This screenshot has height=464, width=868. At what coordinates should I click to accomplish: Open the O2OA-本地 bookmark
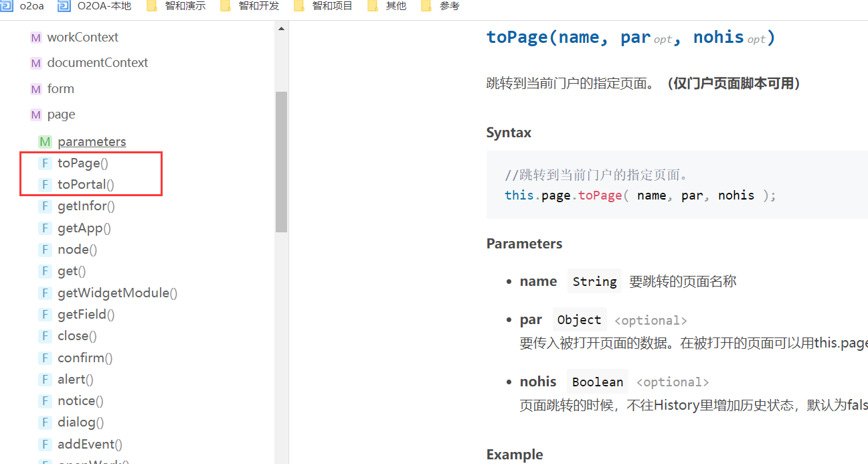95,6
